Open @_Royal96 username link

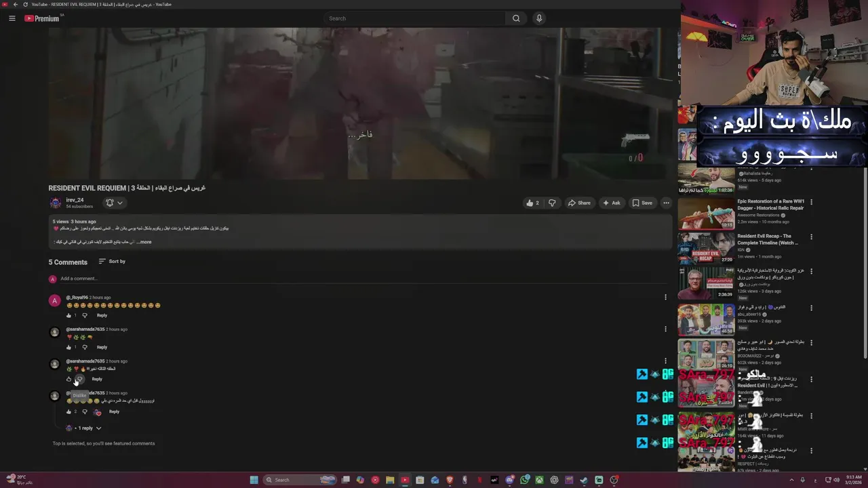click(x=77, y=298)
